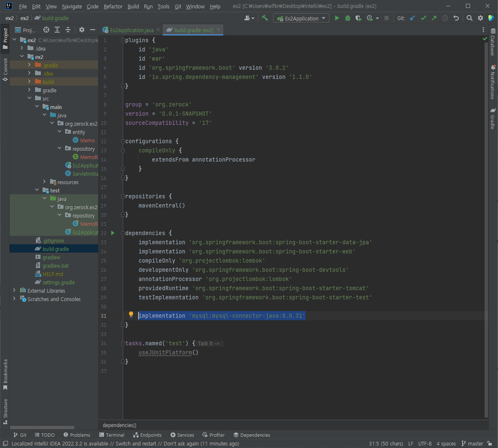
Task: Open IDE settings gear in toolbar
Action: coord(480,18)
